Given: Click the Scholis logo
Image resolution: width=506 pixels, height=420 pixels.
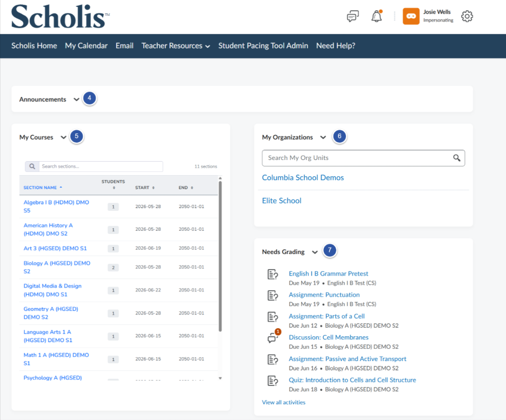Looking at the screenshot, I should click(x=61, y=16).
